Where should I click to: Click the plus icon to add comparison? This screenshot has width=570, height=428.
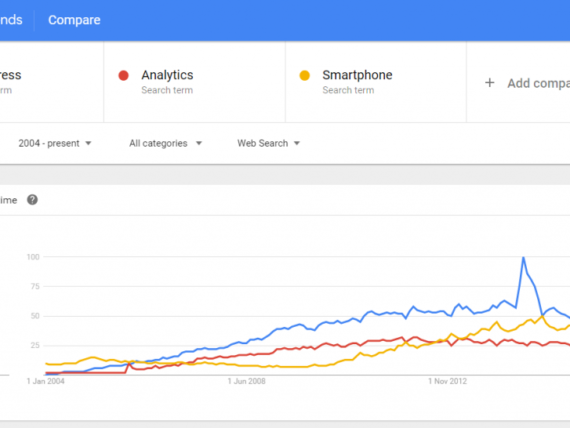point(490,83)
